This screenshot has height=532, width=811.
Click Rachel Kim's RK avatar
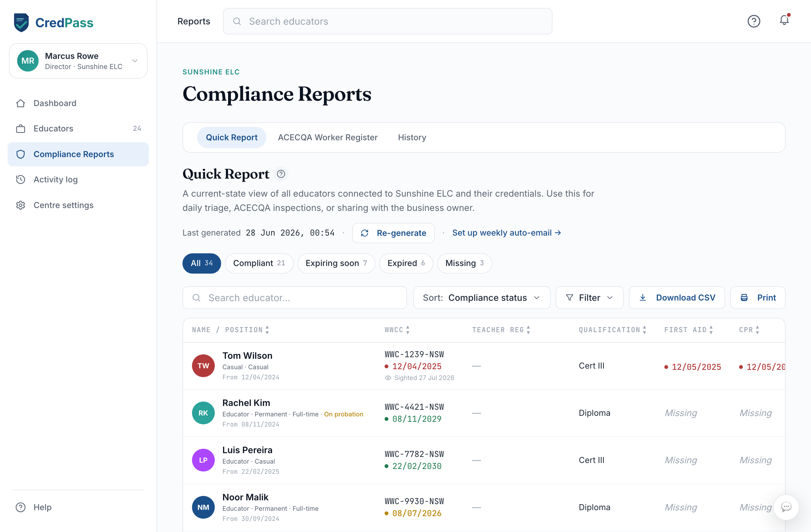tap(203, 413)
